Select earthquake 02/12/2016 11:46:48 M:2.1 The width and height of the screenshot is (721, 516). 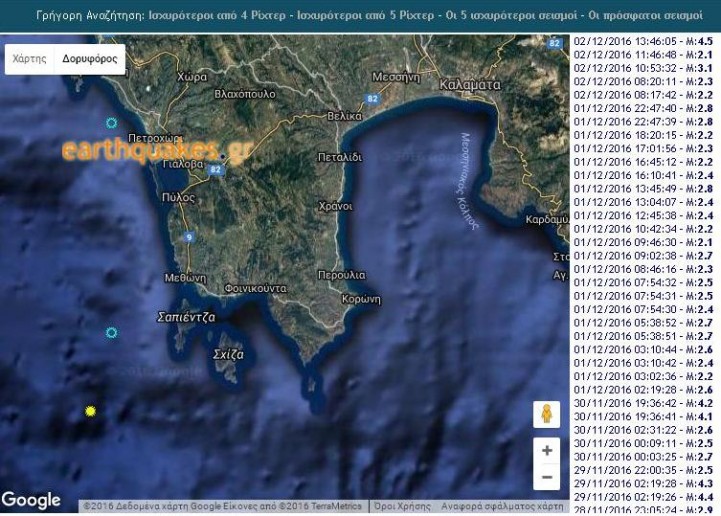point(643,55)
